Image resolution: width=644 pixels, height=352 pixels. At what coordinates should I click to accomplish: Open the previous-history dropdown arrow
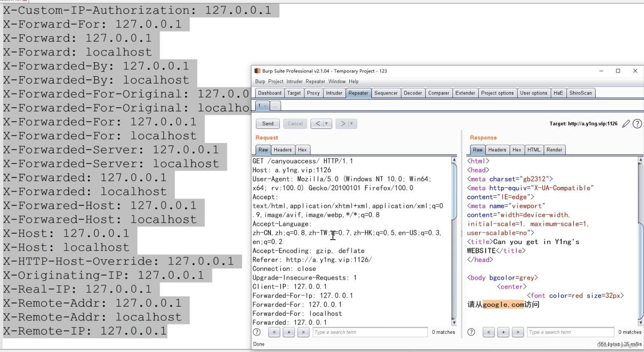pyautogui.click(x=327, y=123)
